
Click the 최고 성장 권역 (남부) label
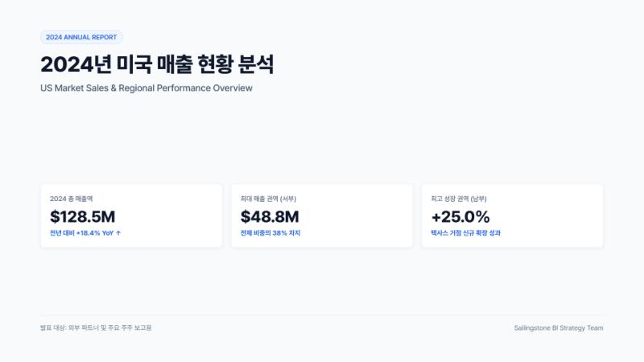[459, 199]
